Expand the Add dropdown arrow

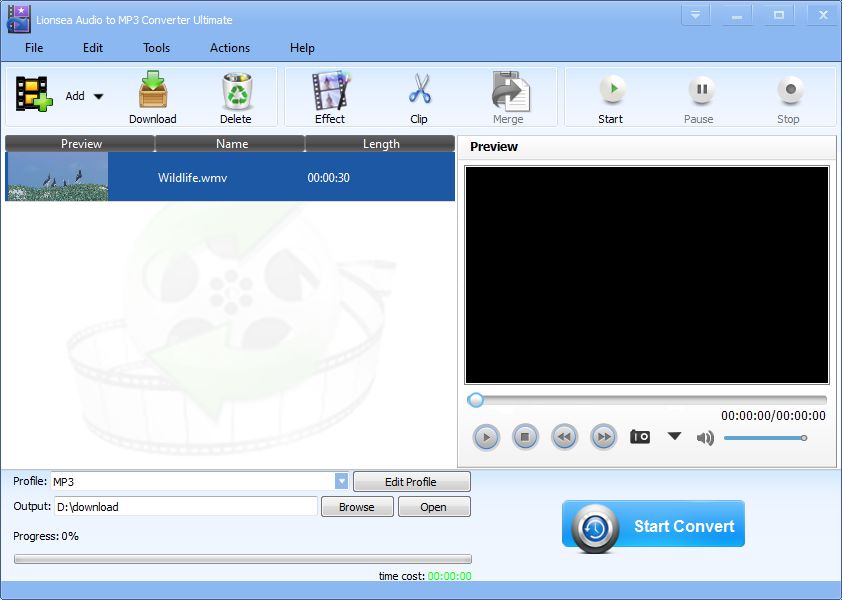[x=98, y=97]
